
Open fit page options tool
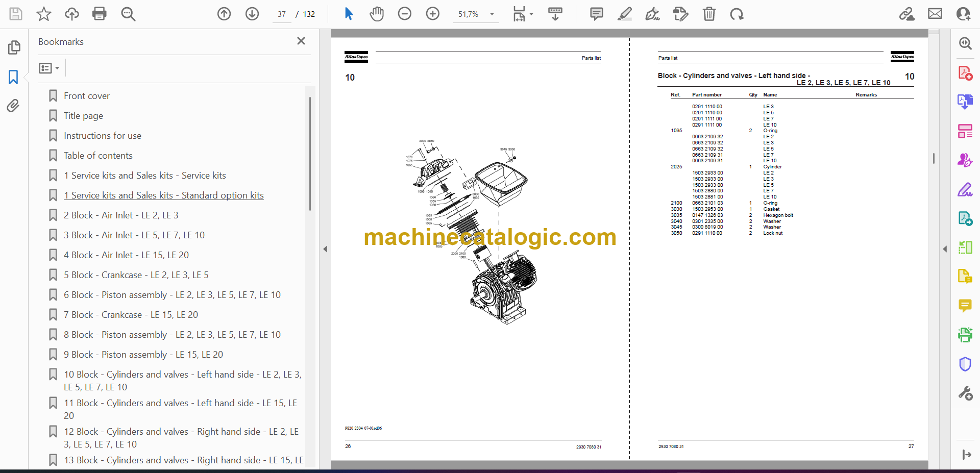click(x=523, y=14)
